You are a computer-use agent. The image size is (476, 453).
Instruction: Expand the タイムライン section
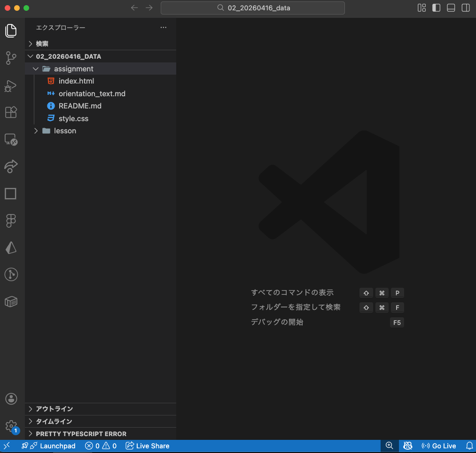point(101,421)
